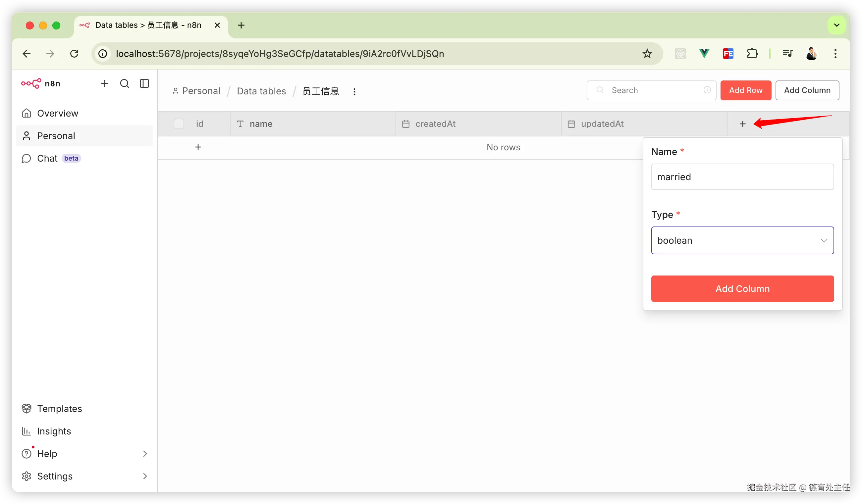The height and width of the screenshot is (504, 862).
Task: Click the Name field containing married
Action: 742,177
